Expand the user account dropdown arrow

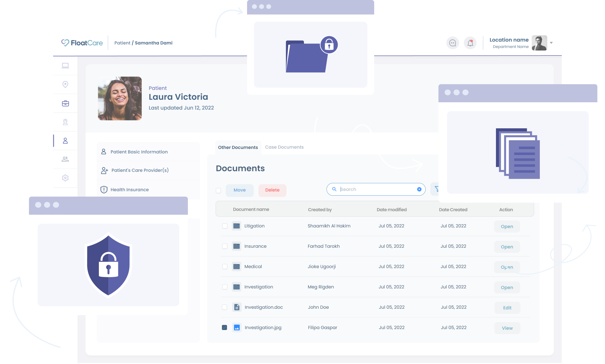pos(551,43)
